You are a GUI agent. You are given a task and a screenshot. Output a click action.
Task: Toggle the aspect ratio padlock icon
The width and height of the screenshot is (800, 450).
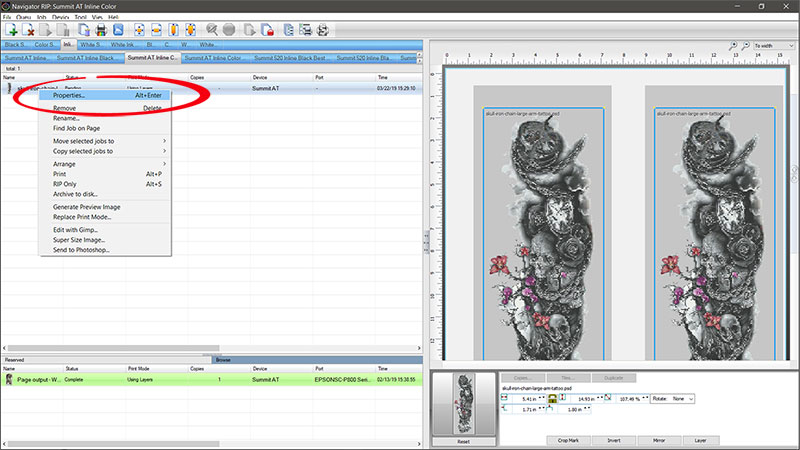tap(553, 399)
